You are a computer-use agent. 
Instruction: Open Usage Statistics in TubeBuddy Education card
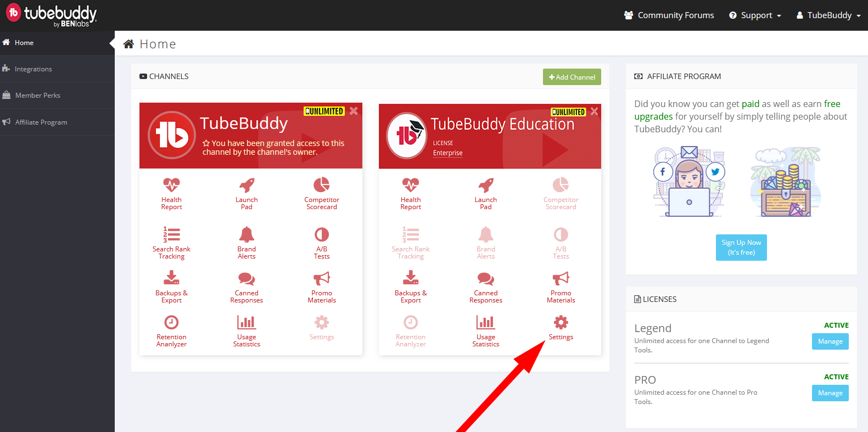click(486, 331)
